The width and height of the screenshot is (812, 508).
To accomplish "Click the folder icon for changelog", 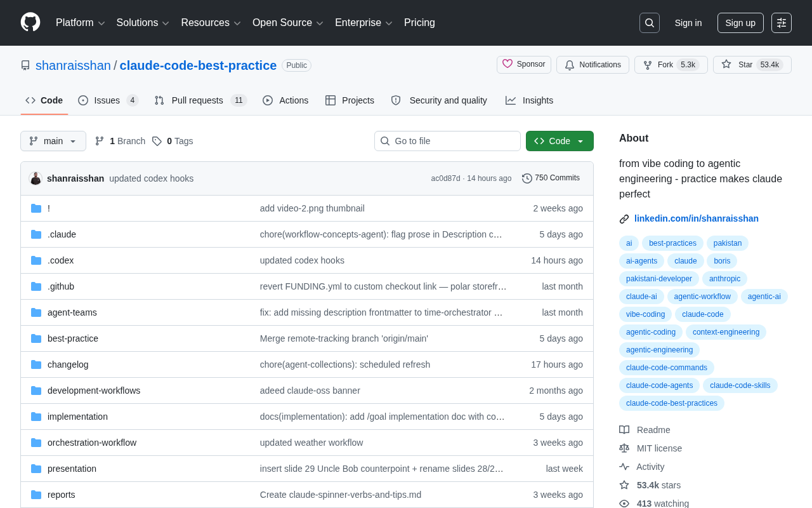I will point(36,364).
